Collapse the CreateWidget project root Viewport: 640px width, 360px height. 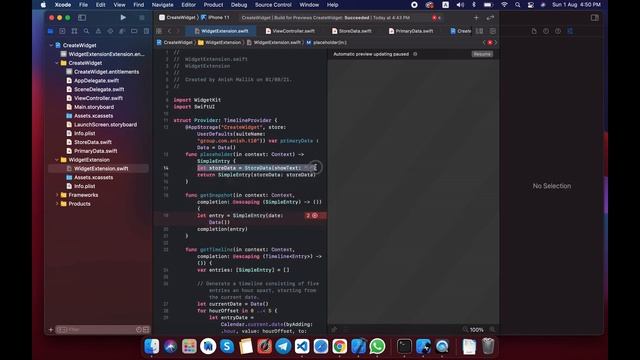(51, 45)
